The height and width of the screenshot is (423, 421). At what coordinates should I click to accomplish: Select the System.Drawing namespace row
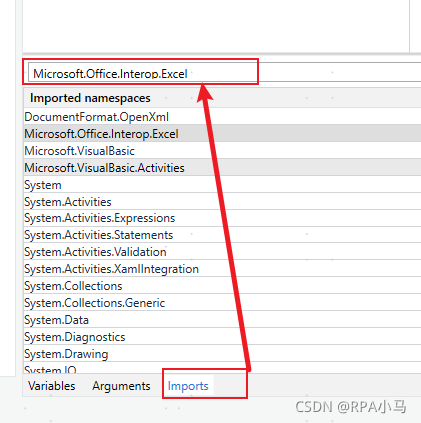(222, 354)
